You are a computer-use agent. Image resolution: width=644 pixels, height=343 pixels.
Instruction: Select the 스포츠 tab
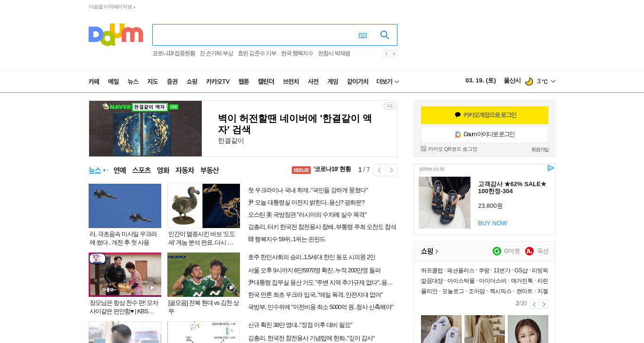tap(141, 170)
